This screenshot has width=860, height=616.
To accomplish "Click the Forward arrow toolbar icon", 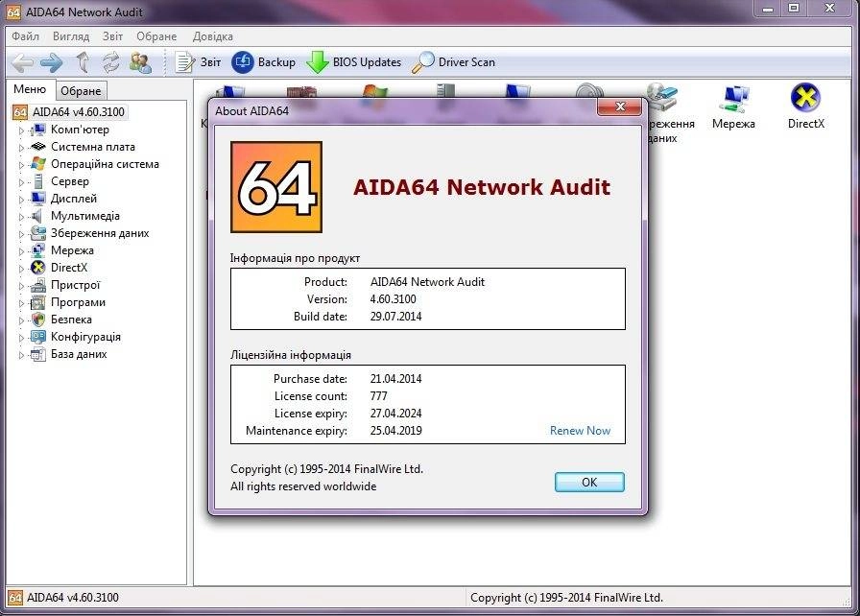I will coord(52,62).
